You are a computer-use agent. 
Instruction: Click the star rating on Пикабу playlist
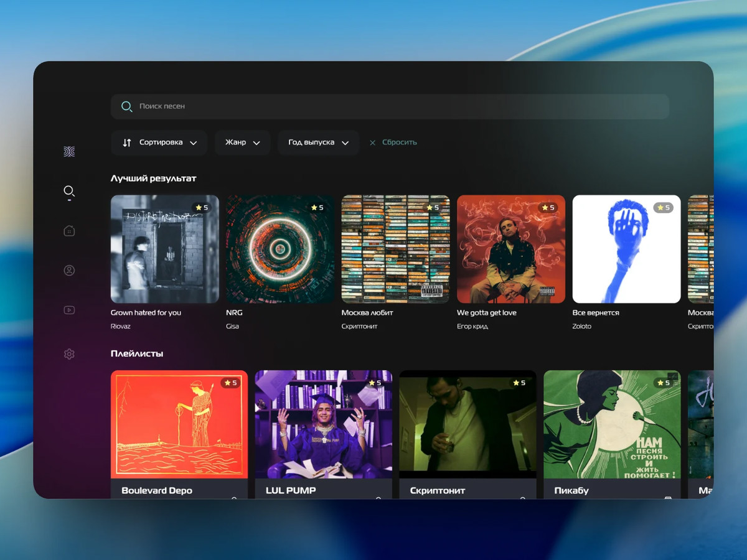click(x=664, y=383)
